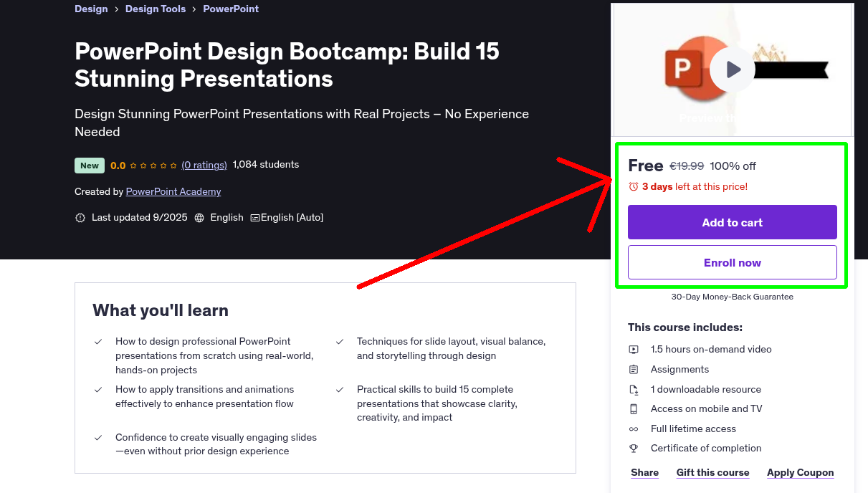Play the course preview video

click(732, 70)
